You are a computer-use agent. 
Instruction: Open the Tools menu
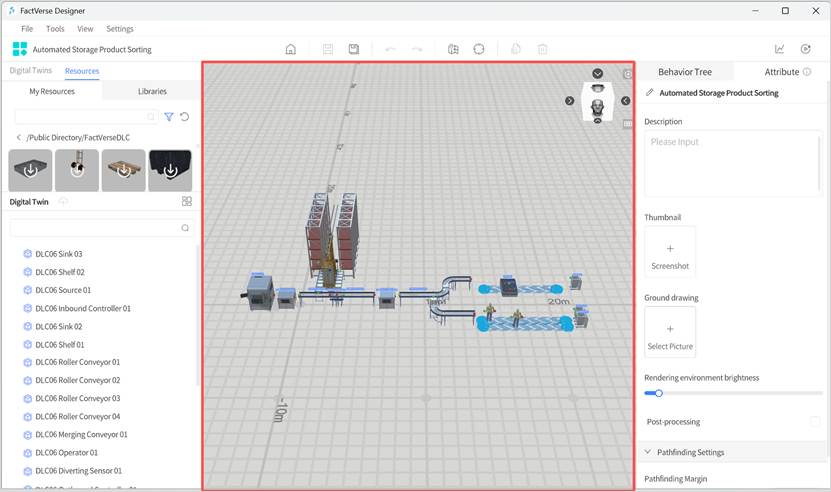coord(55,29)
